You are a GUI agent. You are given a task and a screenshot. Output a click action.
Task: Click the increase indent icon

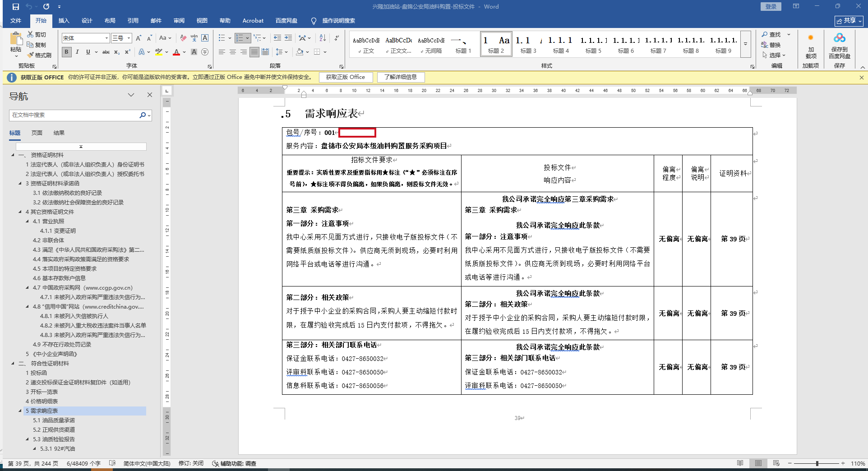pos(288,38)
